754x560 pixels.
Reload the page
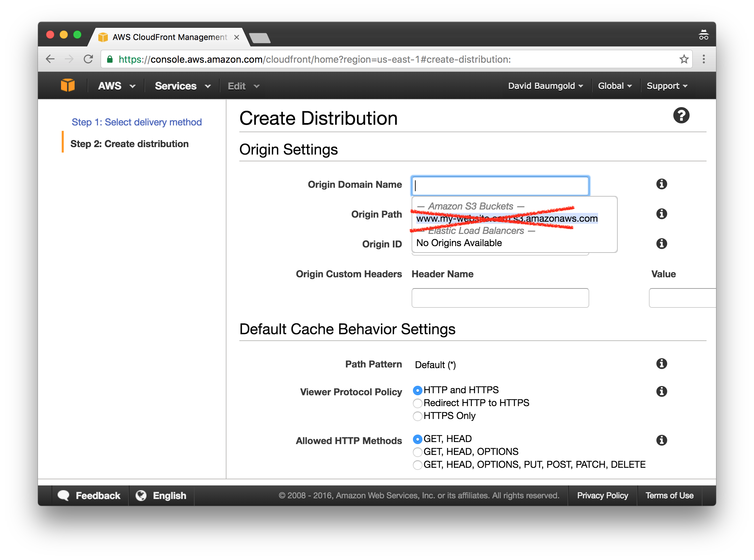[x=88, y=59]
